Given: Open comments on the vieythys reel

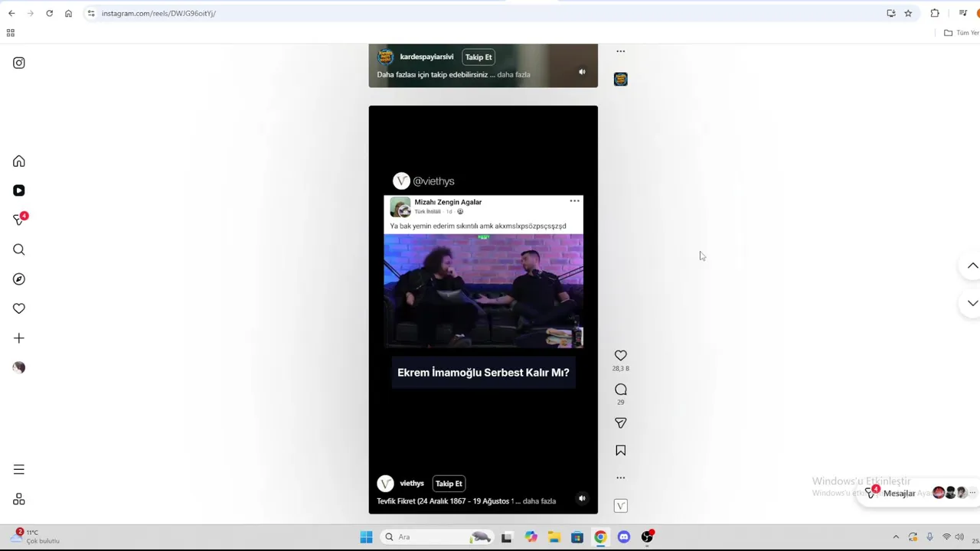Looking at the screenshot, I should (621, 390).
